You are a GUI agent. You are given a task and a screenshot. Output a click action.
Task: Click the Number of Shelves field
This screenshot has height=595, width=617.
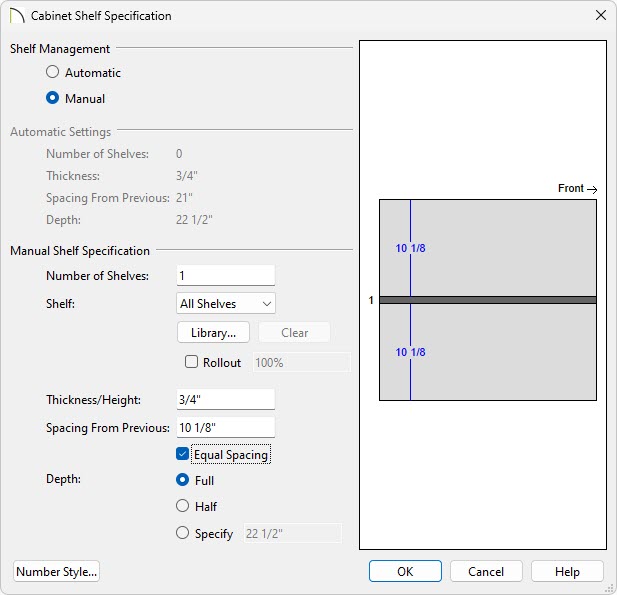pos(225,276)
